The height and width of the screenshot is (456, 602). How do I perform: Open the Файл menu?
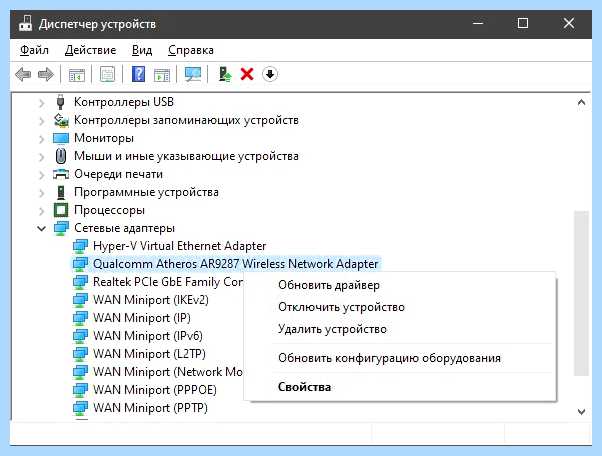click(x=34, y=50)
